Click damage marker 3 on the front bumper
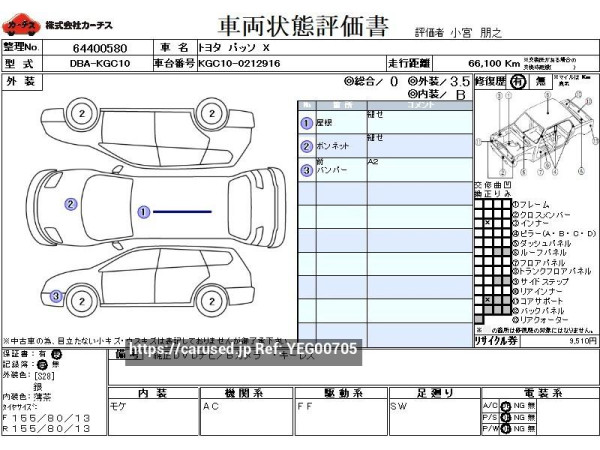 coord(57,296)
